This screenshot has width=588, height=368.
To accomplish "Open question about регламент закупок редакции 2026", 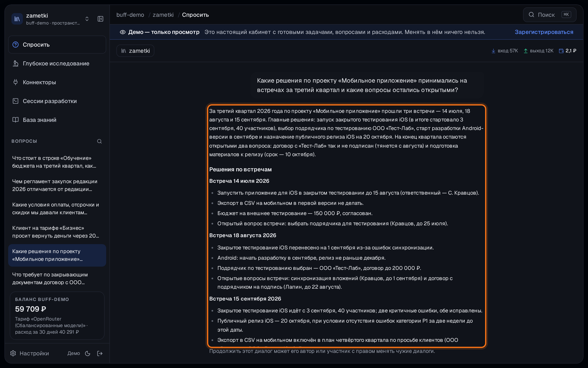I will pos(57,185).
